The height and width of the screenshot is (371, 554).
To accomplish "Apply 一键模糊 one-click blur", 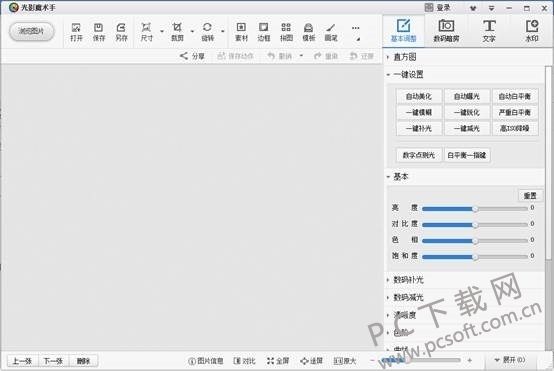I will pyautogui.click(x=419, y=112).
